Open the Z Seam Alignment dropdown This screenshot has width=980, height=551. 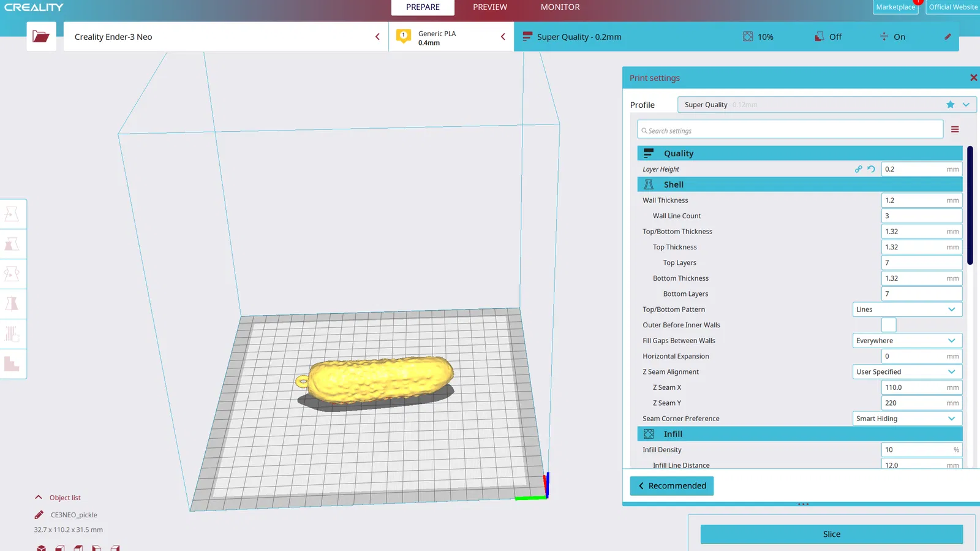point(907,372)
